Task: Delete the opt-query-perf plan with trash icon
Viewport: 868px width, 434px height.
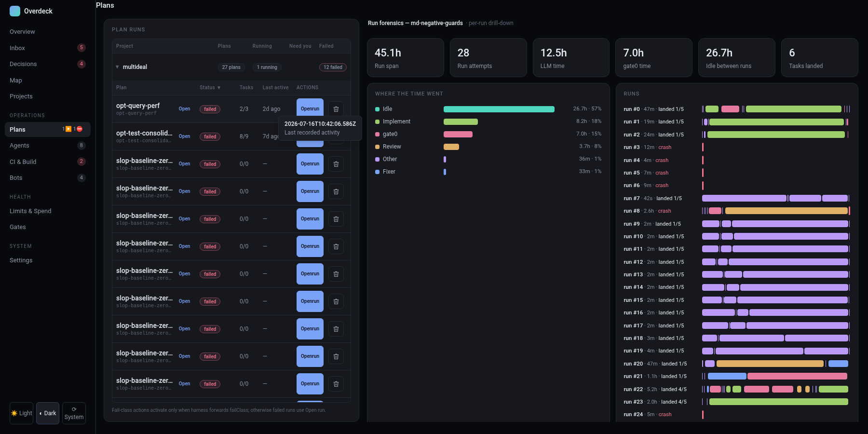Action: [336, 109]
